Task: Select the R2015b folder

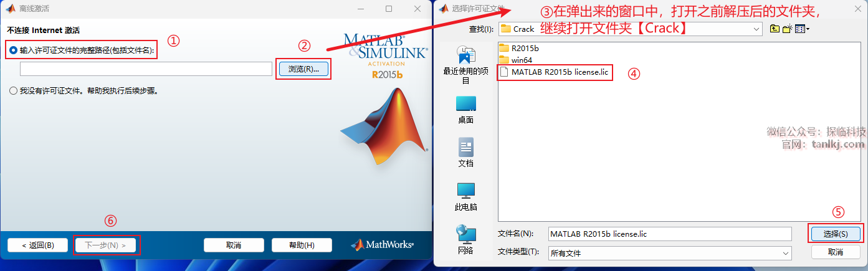Action: click(x=519, y=48)
